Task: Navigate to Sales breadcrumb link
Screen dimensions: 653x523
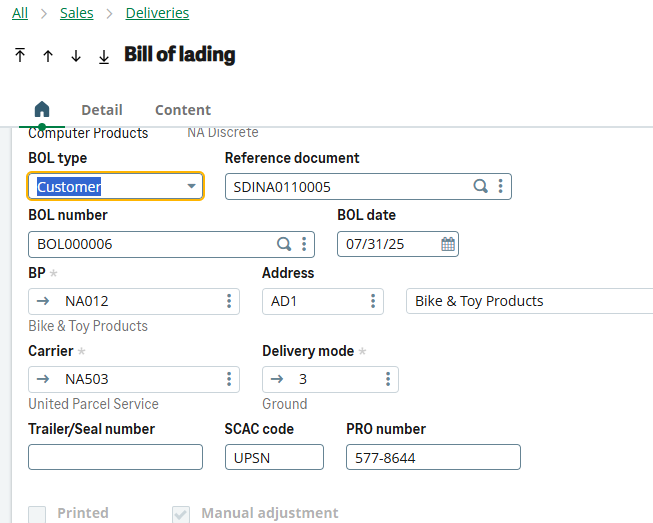Action: (77, 13)
